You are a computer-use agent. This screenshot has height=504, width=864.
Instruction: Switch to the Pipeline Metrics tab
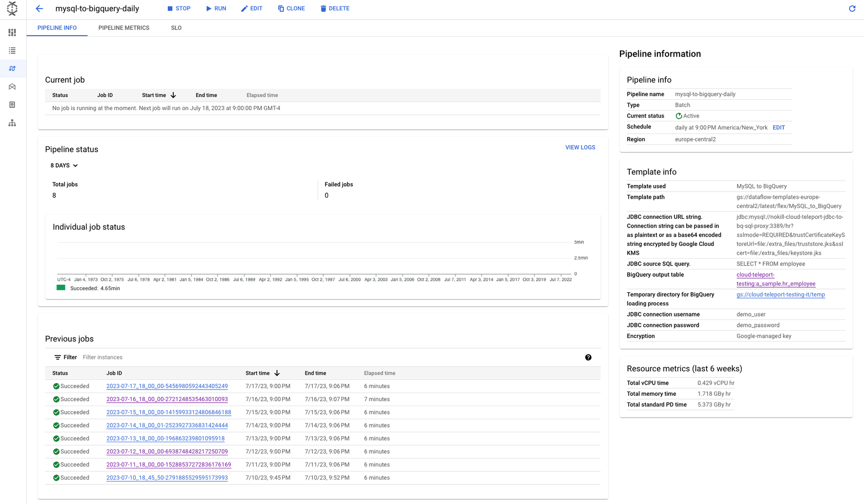tap(124, 28)
